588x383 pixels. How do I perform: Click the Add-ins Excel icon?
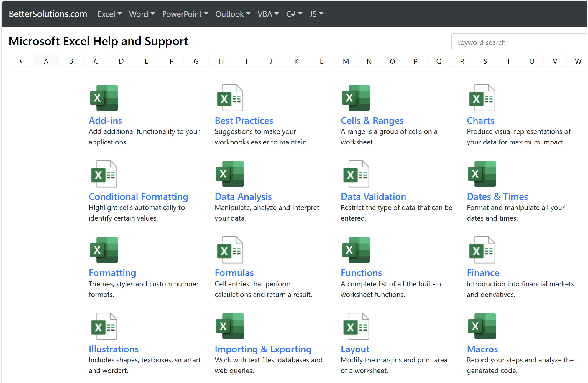click(104, 98)
